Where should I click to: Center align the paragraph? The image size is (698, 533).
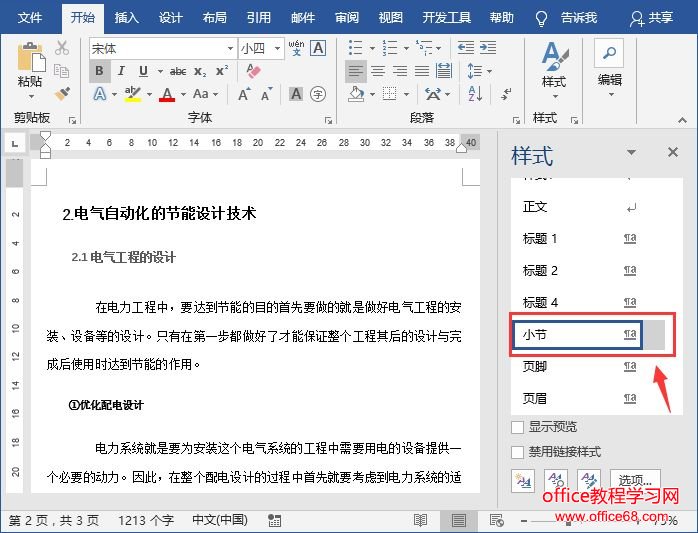tap(378, 71)
